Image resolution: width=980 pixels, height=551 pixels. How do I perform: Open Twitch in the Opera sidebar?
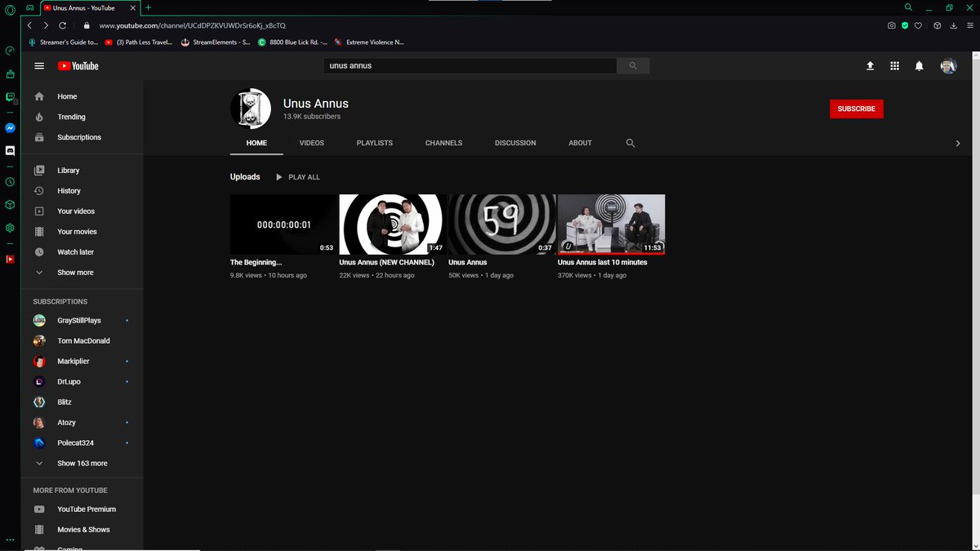tap(10, 97)
